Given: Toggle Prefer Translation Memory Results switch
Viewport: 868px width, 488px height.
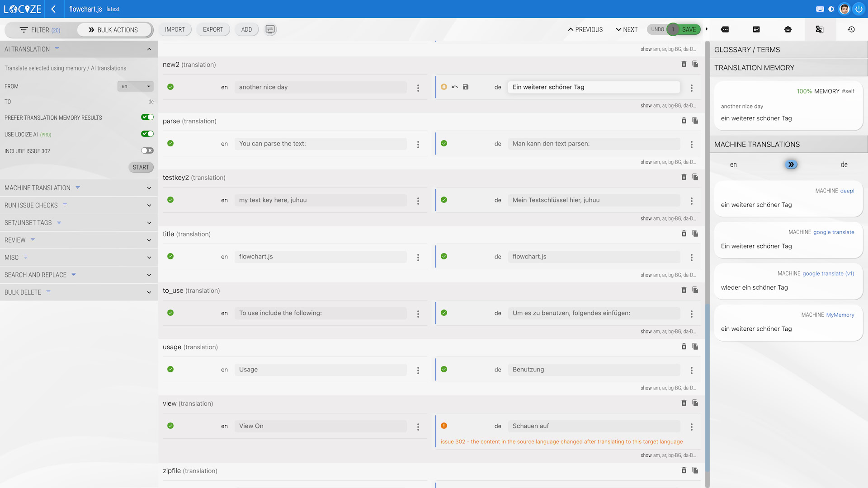Looking at the screenshot, I should pos(147,117).
